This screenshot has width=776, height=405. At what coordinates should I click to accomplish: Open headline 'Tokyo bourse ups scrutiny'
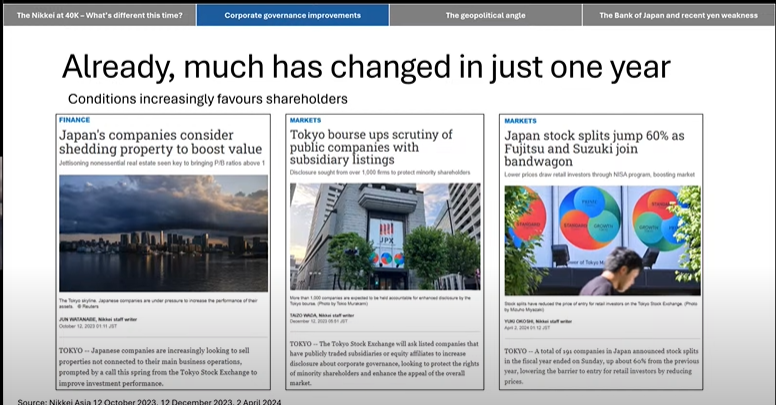pos(371,147)
